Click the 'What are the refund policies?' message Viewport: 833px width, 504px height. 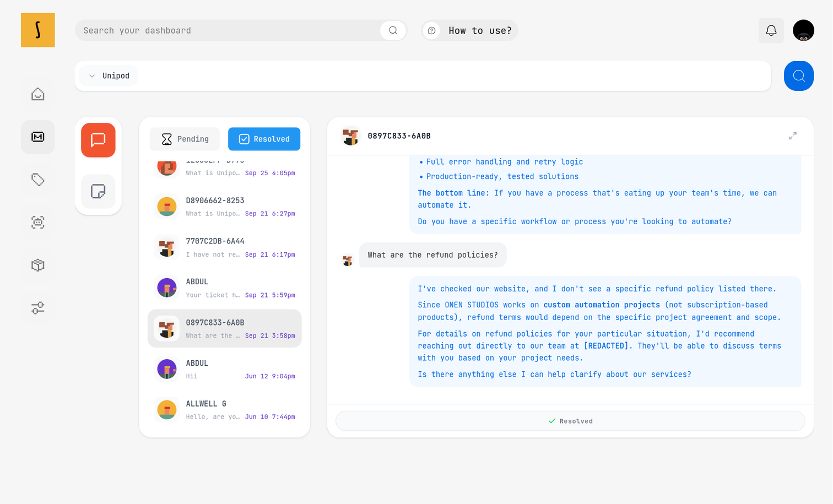tap(432, 255)
